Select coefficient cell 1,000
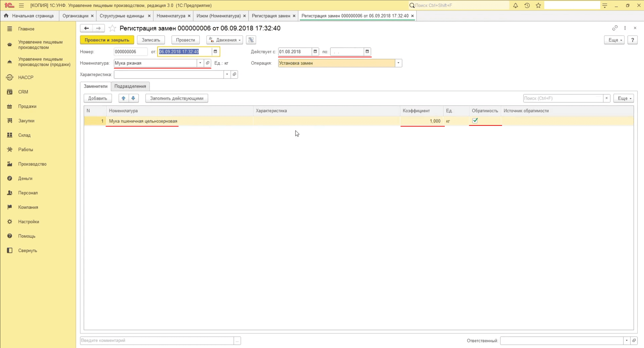644x348 pixels. pyautogui.click(x=422, y=121)
